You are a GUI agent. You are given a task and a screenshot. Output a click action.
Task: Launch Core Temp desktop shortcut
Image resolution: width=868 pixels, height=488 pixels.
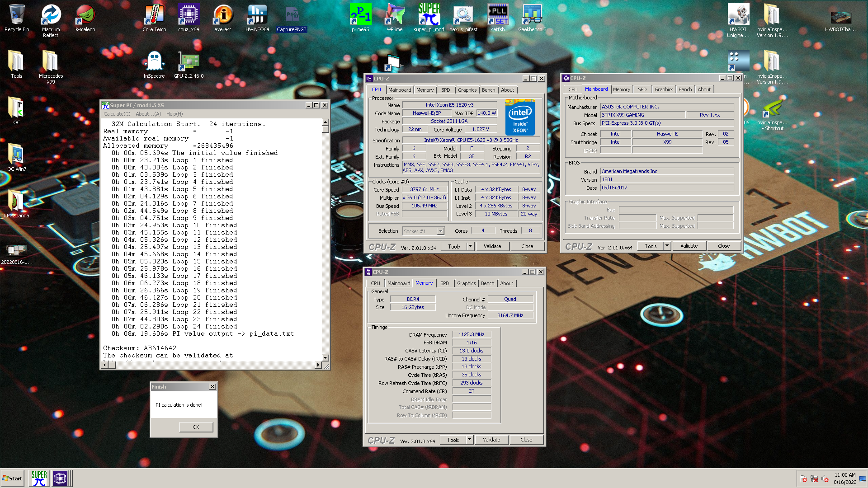click(x=154, y=18)
